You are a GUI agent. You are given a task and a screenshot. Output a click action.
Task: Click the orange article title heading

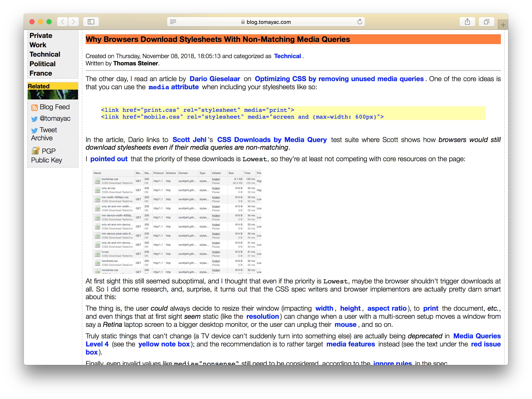tap(293, 39)
